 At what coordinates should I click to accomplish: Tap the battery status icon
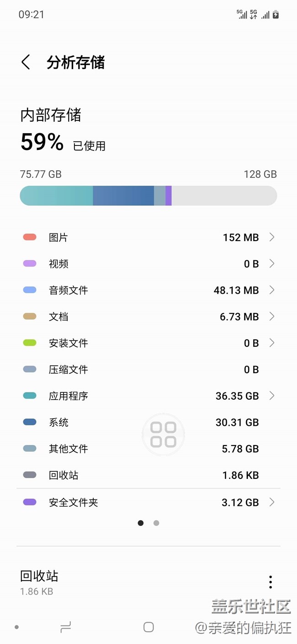pyautogui.click(x=276, y=15)
